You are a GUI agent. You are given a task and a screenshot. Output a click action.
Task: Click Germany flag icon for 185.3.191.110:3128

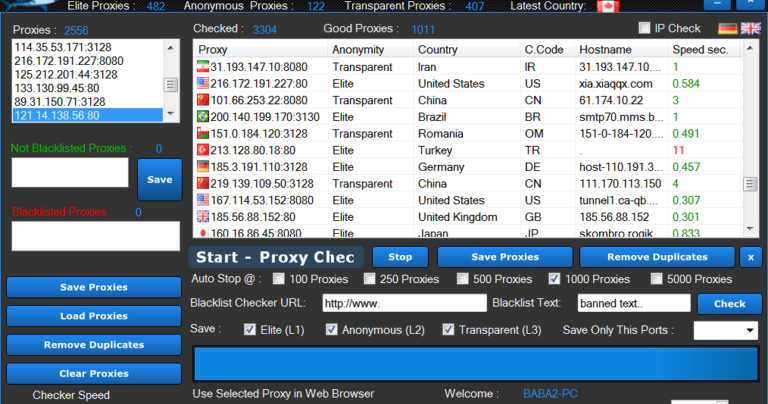203,166
